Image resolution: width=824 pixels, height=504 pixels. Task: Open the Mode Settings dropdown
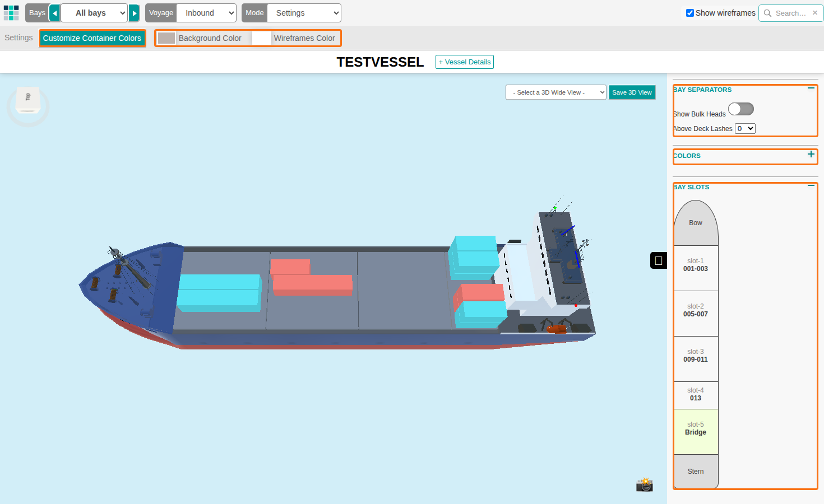tap(304, 13)
